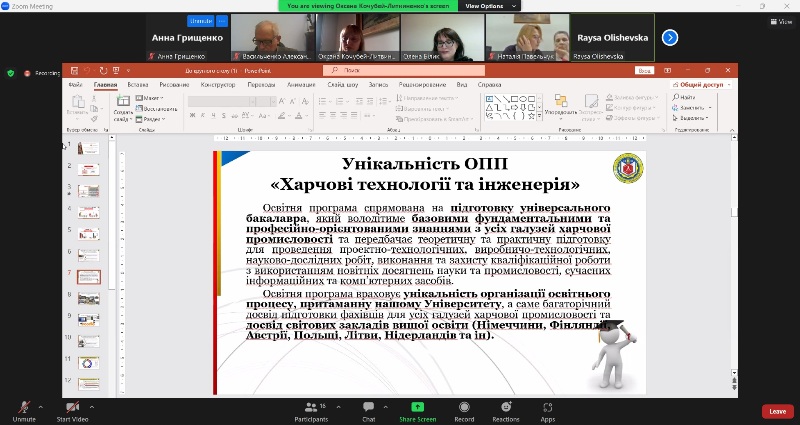Open the Файл menu tab

point(76,85)
